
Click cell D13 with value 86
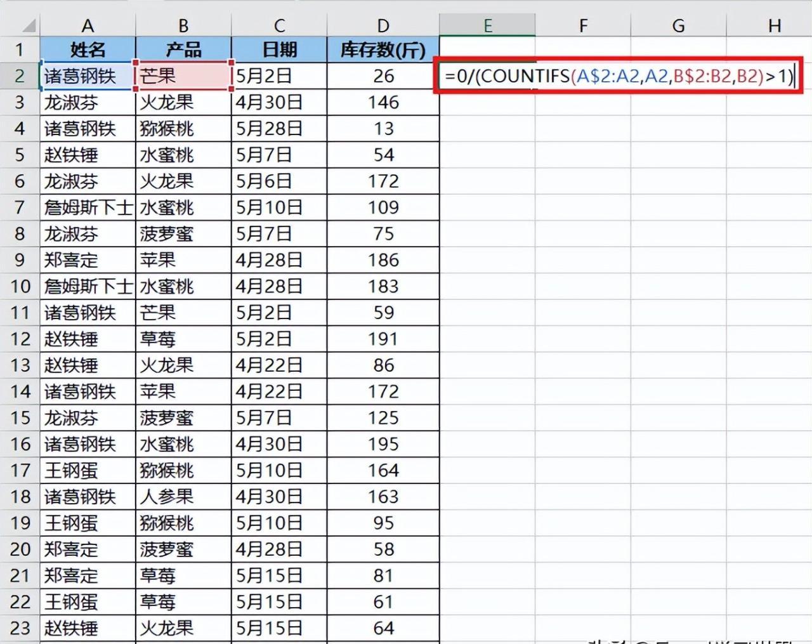[383, 365]
